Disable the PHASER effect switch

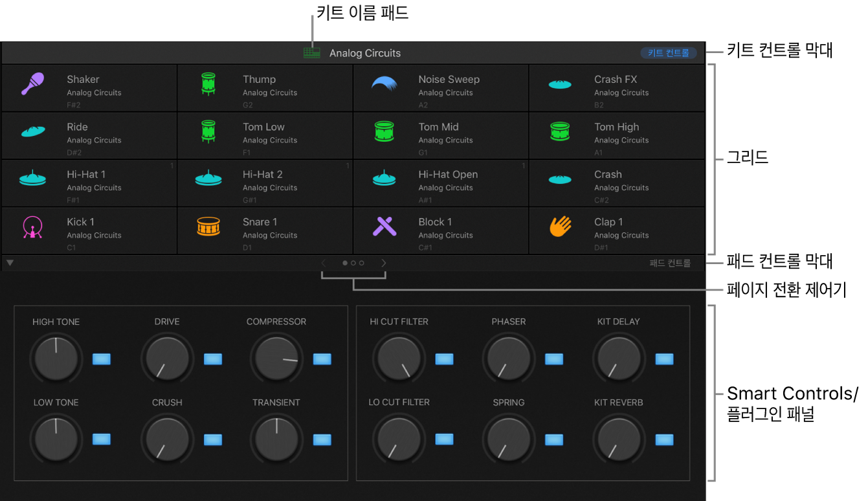[x=553, y=359]
